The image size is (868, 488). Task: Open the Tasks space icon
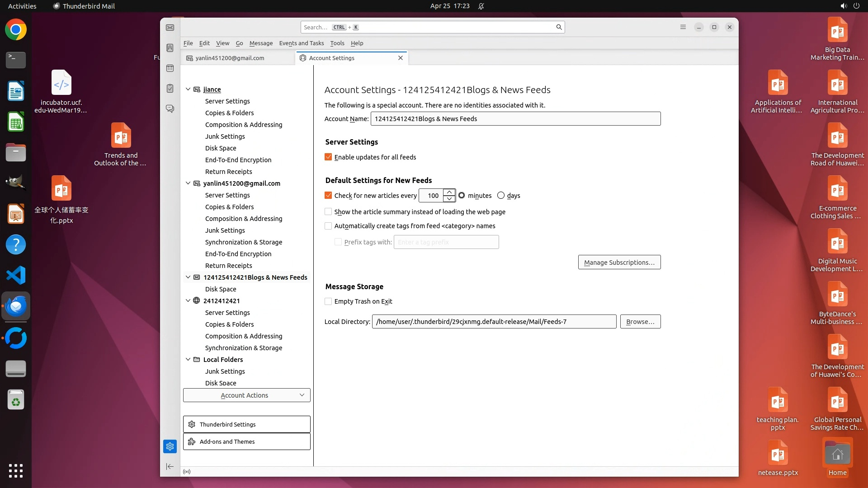(170, 89)
